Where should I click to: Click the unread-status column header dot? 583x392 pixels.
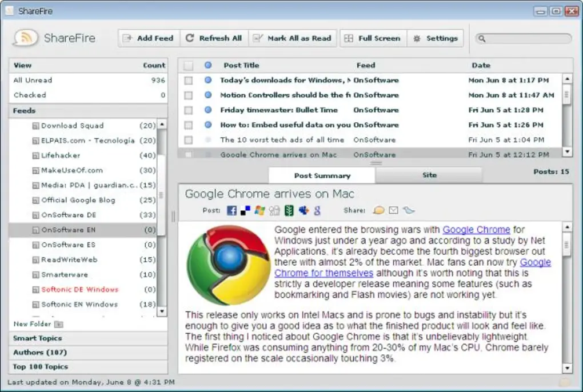tap(208, 65)
